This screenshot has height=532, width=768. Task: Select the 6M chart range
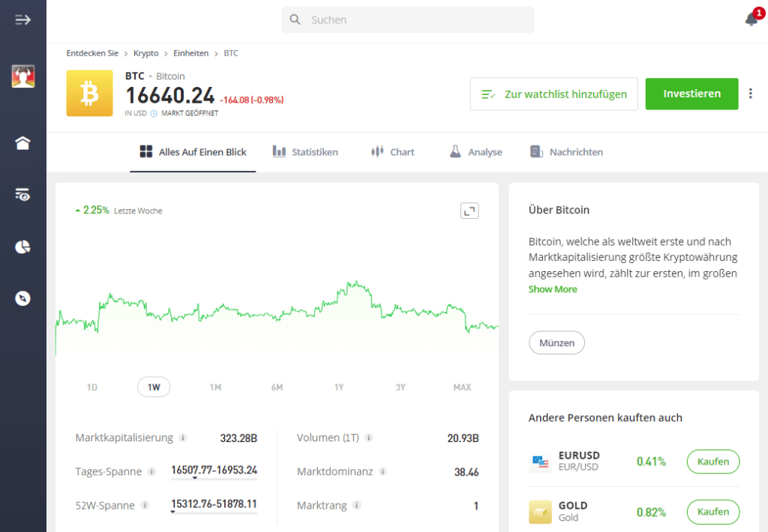(x=277, y=387)
